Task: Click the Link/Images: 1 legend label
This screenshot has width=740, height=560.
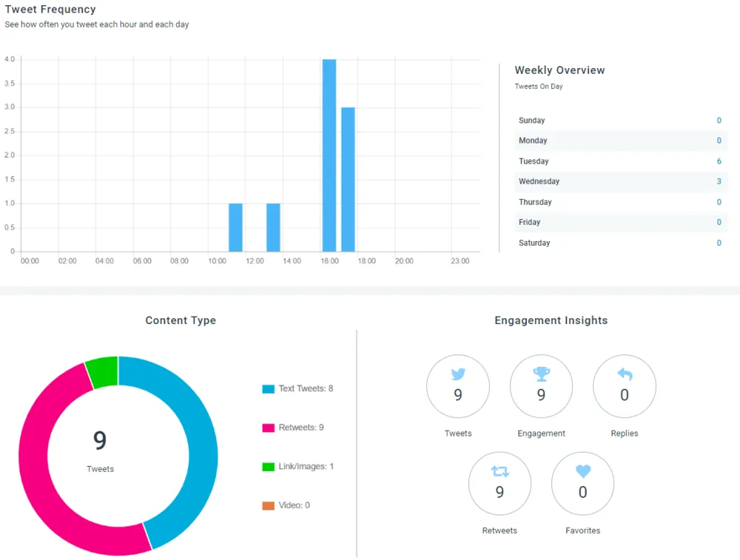Action: 306,467
